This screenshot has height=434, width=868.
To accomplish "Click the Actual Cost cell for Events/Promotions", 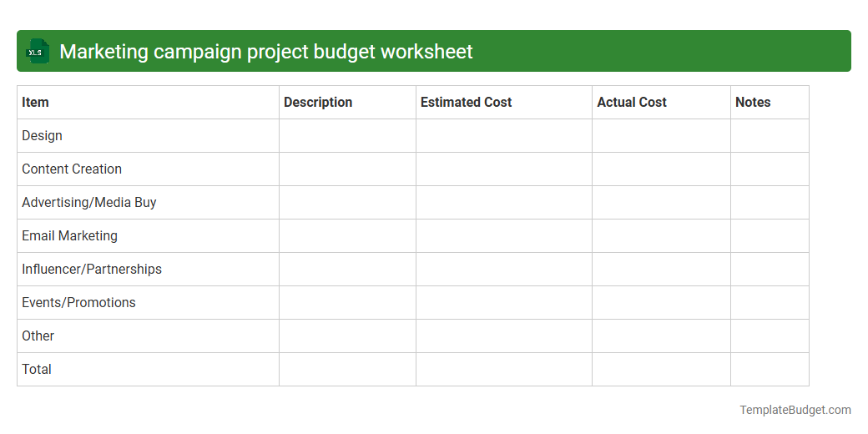I will coord(662,302).
